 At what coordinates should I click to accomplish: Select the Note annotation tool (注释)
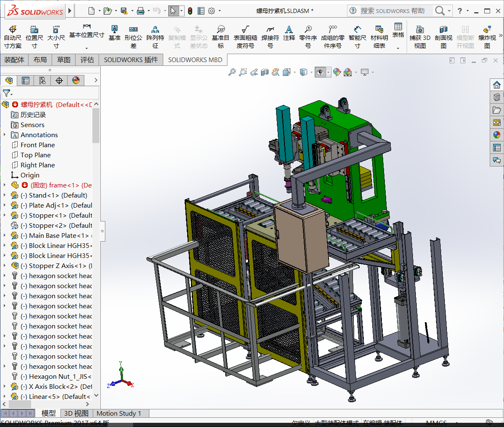pos(289,33)
